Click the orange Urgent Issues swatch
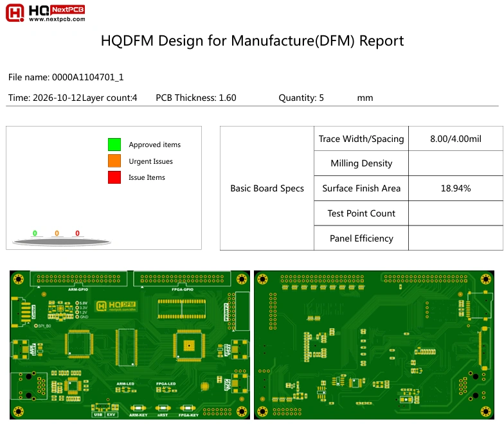Image resolution: width=504 pixels, height=424 pixels. 114,161
